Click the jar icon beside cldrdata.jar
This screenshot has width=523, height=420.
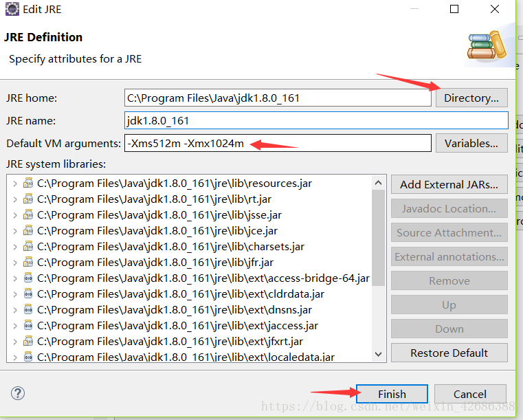click(28, 294)
